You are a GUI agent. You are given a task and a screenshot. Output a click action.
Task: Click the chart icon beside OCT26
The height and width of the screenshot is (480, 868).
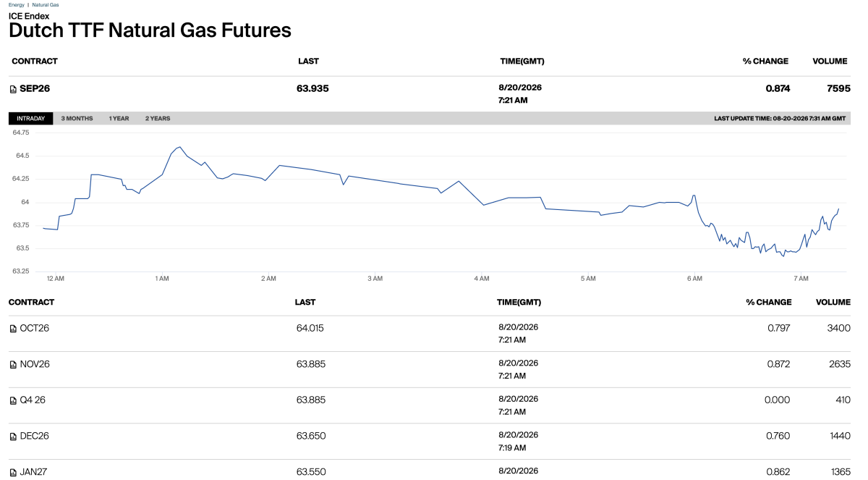tap(13, 329)
